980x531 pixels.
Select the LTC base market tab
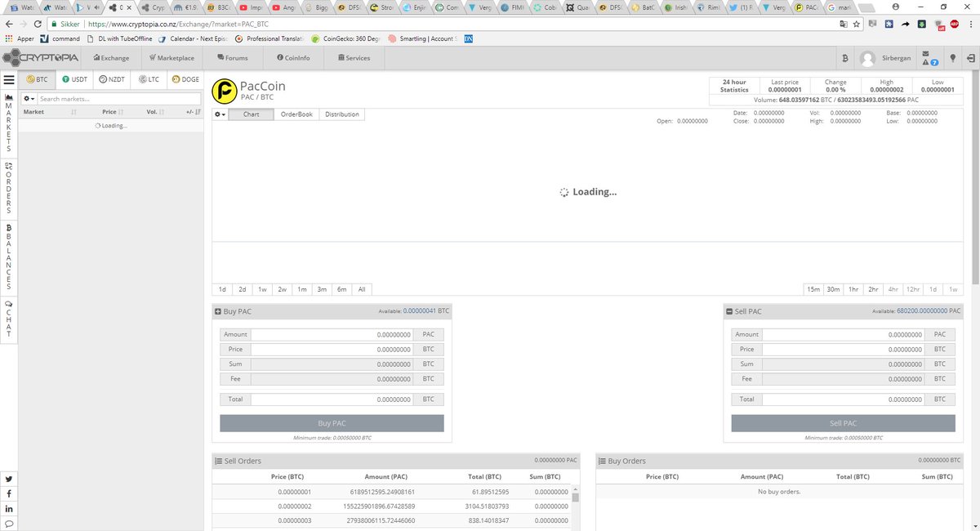(x=149, y=79)
